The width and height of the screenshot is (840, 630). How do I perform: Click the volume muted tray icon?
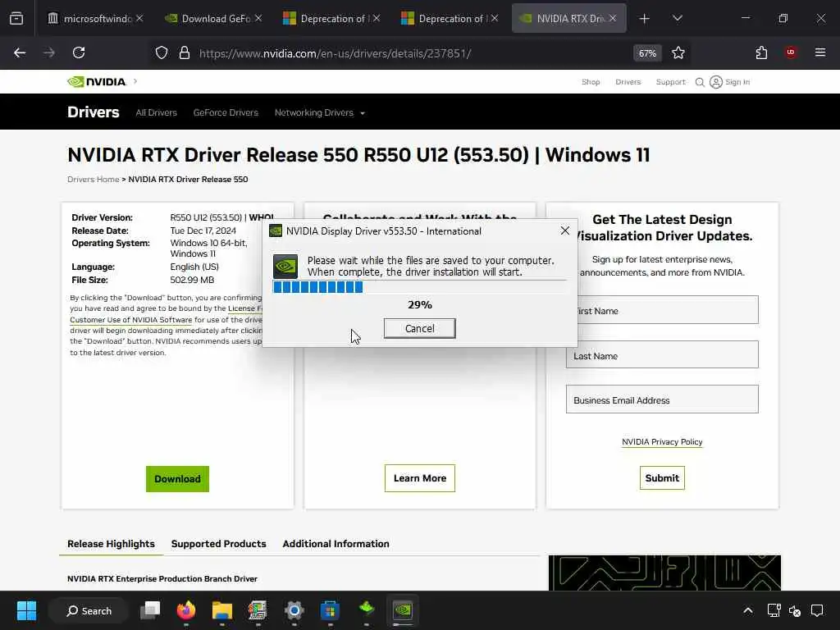pyautogui.click(x=795, y=610)
